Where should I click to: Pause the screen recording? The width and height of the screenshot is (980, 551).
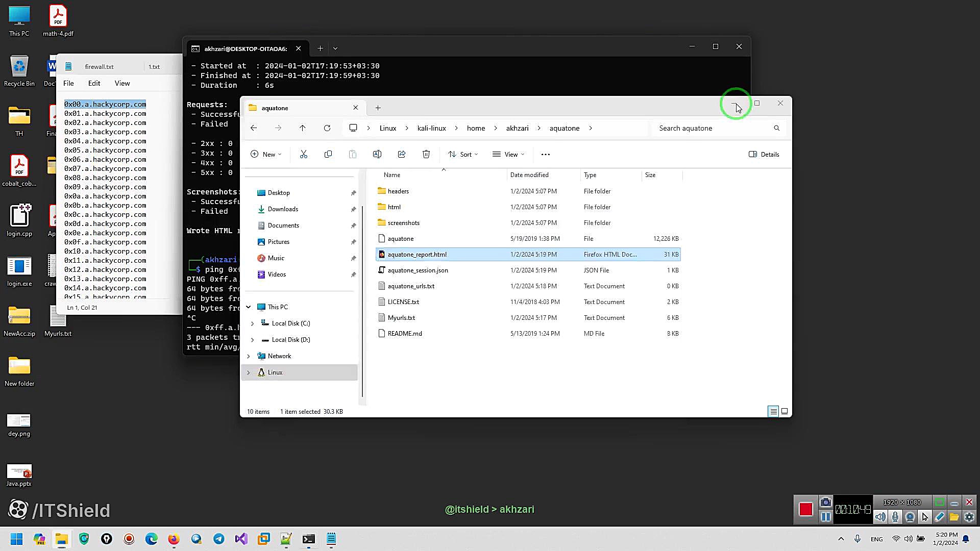click(x=825, y=517)
